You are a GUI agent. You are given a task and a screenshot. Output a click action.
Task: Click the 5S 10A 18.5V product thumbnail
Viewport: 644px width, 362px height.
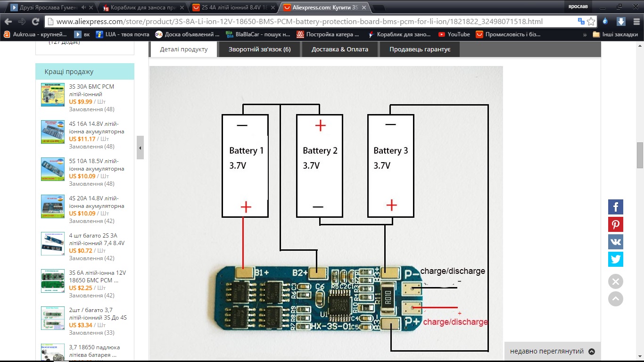tap(53, 169)
